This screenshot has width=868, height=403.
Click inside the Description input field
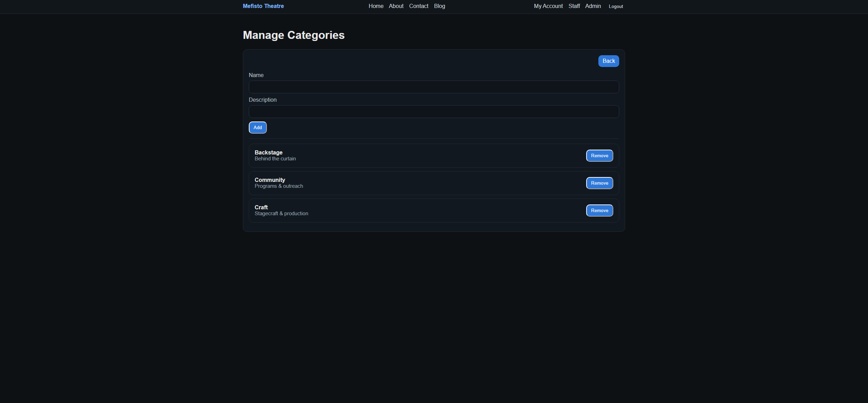tap(433, 111)
